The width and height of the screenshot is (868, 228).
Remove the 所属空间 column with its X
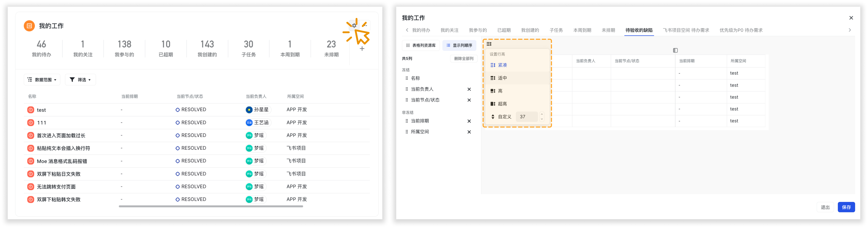coord(469,132)
